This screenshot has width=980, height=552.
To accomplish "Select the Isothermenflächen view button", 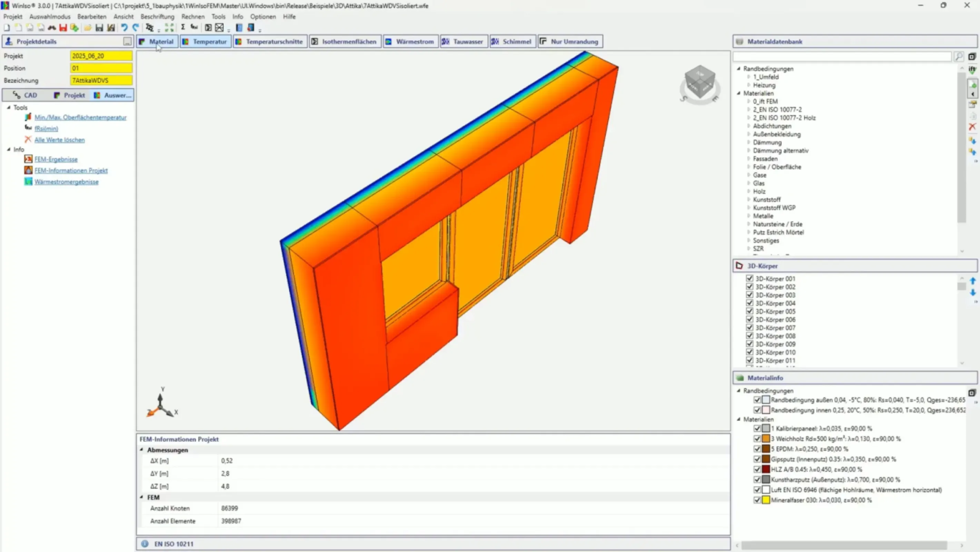I will (345, 41).
